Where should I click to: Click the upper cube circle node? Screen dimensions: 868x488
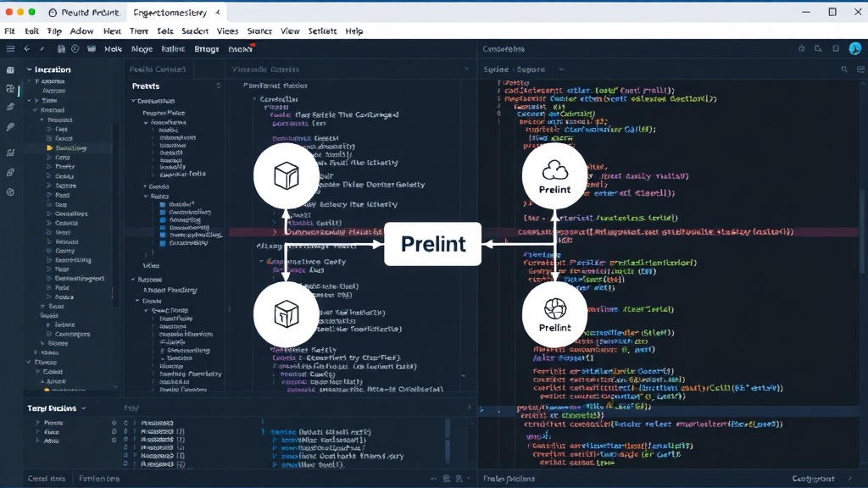pyautogui.click(x=287, y=176)
